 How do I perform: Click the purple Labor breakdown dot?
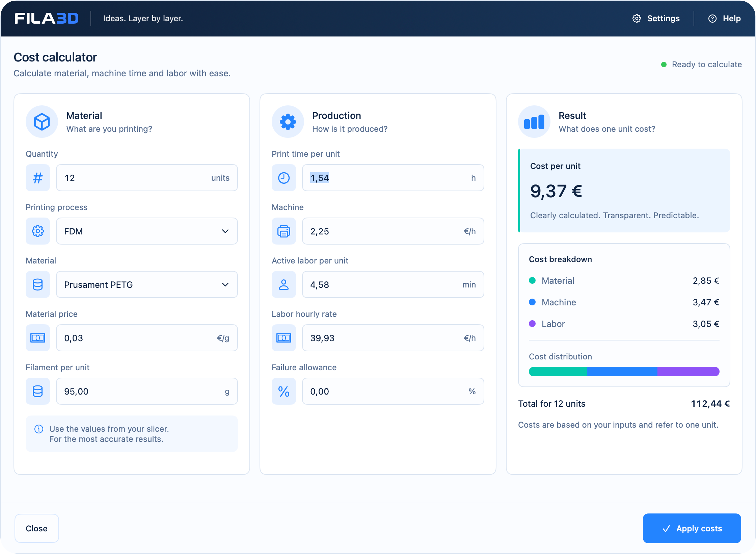pyautogui.click(x=532, y=324)
